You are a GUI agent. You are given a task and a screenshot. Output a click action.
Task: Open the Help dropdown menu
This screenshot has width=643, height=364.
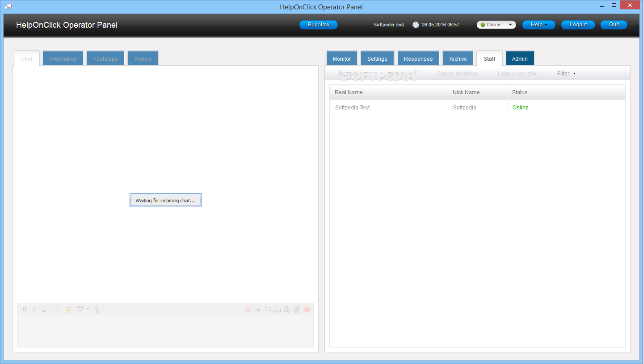[539, 25]
